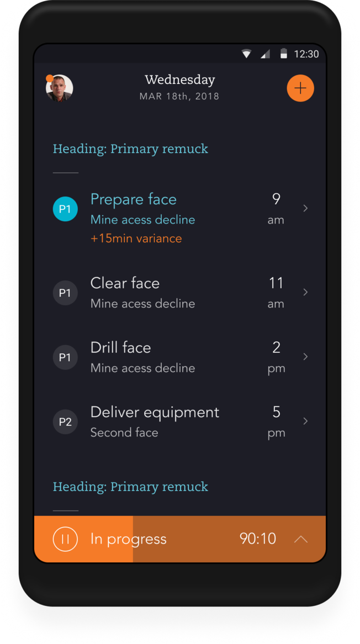Pause the in-progress timer
Image resolution: width=360 pixels, height=644 pixels.
tap(65, 539)
